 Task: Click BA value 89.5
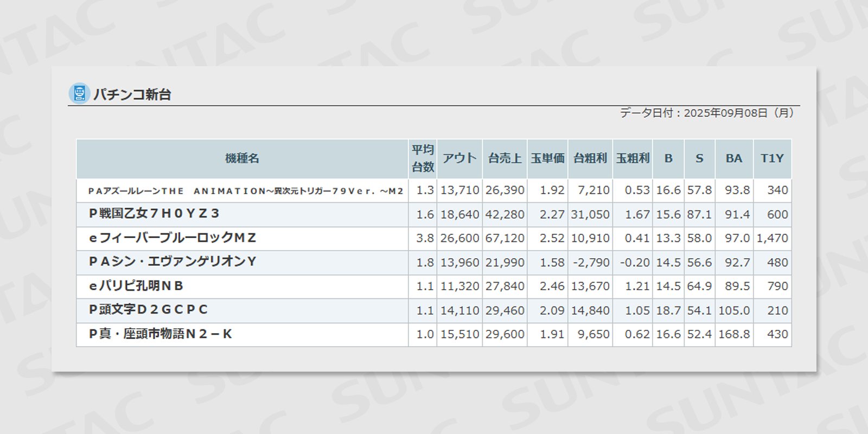737,286
